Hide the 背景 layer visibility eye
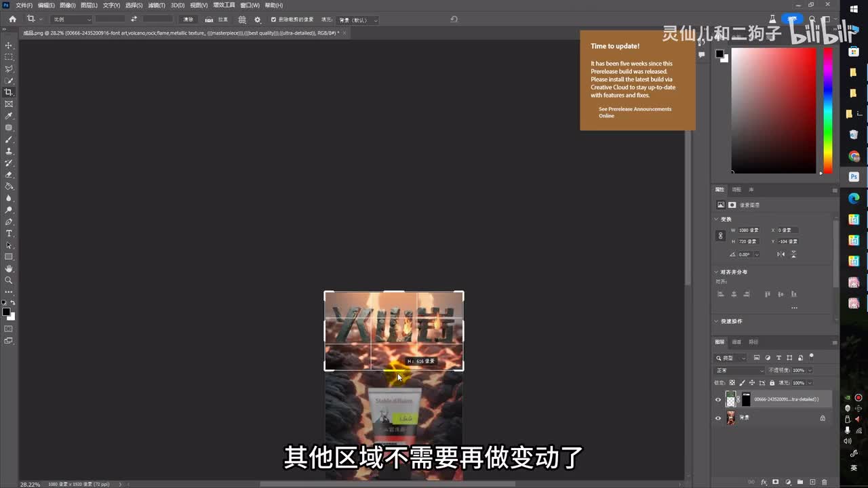This screenshot has height=488, width=868. pos(718,418)
